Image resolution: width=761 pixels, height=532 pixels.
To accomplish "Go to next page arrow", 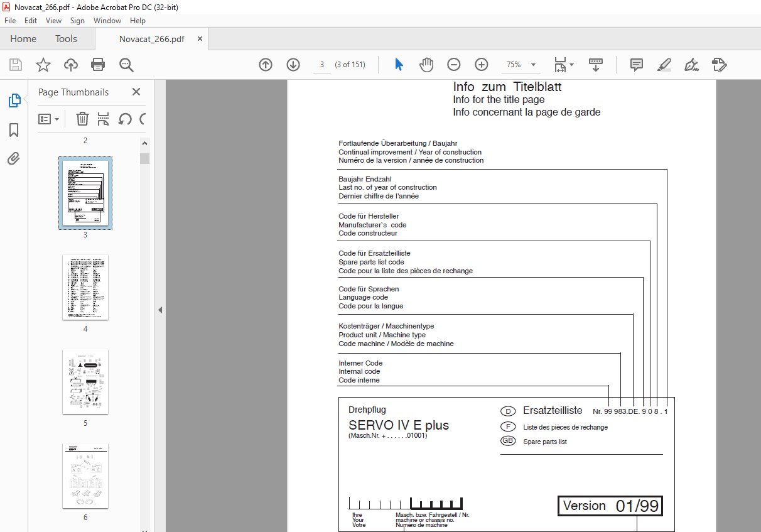I will [x=293, y=65].
